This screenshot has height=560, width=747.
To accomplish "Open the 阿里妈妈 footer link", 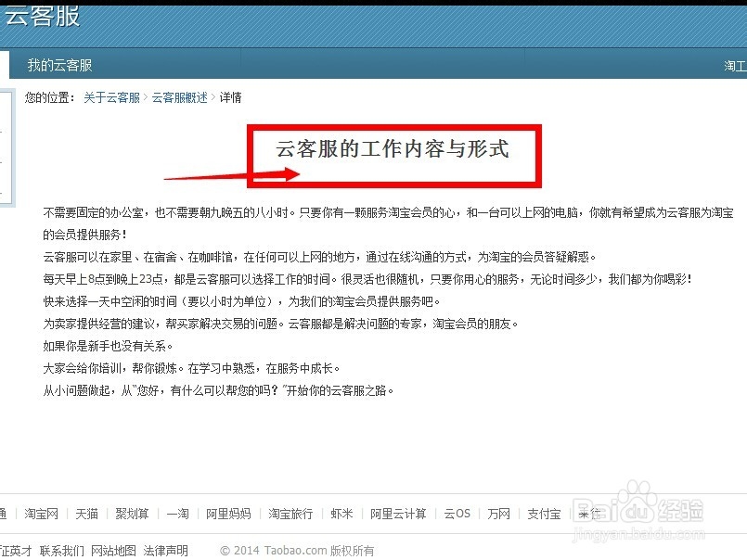I will point(228,514).
